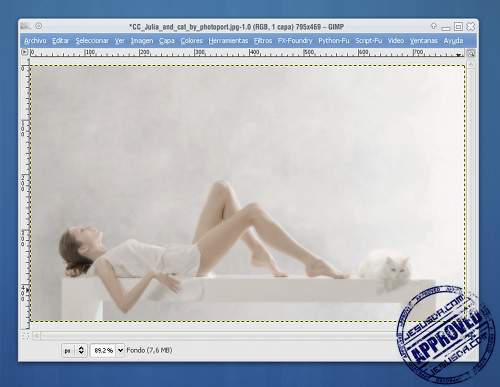The width and height of the screenshot is (500, 387).
Task: Open the Colores menu
Action: click(192, 41)
